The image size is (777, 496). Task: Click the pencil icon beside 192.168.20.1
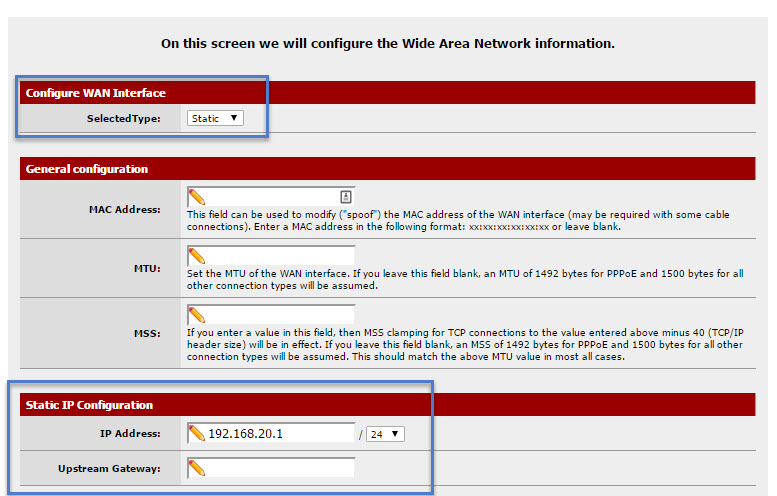pyautogui.click(x=197, y=434)
